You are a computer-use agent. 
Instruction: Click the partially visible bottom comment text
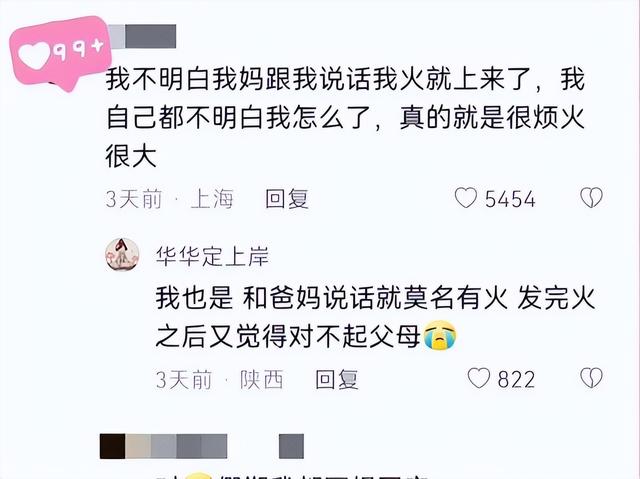tap(292, 476)
